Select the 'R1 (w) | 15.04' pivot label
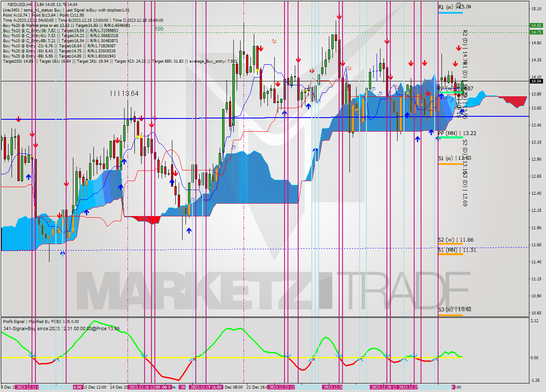This screenshot has height=392, width=546. [455, 7]
